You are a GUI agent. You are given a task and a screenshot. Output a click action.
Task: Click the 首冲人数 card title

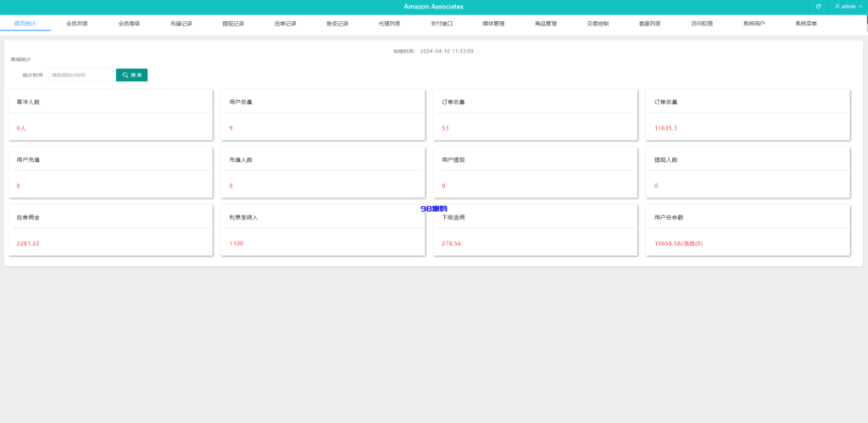point(28,102)
